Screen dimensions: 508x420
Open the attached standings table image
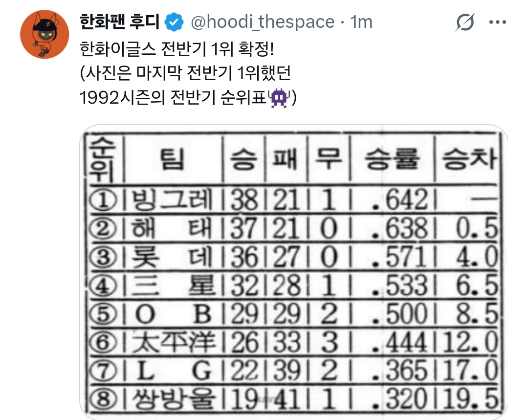point(293,272)
